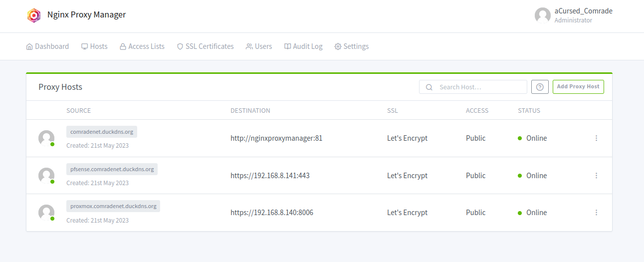Click green status dot for 192.168.8.141:443 row

[x=520, y=176]
